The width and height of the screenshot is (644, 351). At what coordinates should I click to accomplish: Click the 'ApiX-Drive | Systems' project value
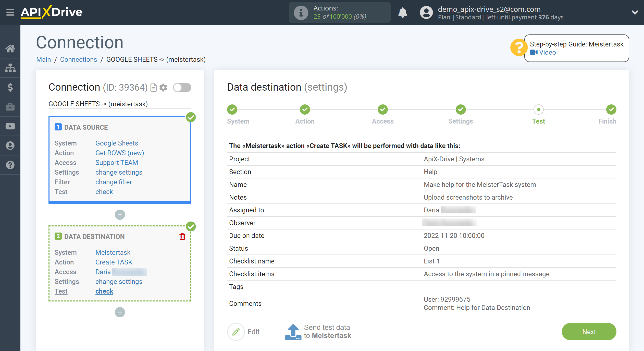coord(454,159)
